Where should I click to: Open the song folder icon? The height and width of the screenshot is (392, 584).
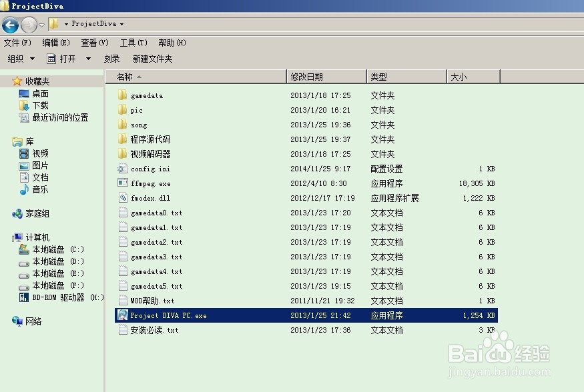coord(123,125)
